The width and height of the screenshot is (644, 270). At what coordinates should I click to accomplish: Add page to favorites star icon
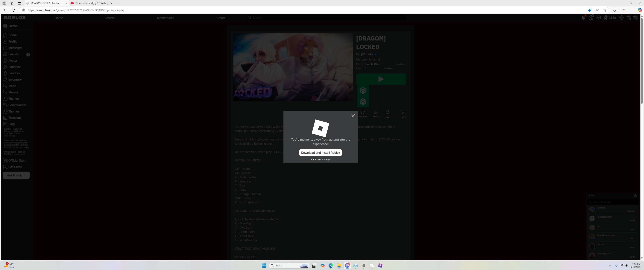[x=605, y=10]
